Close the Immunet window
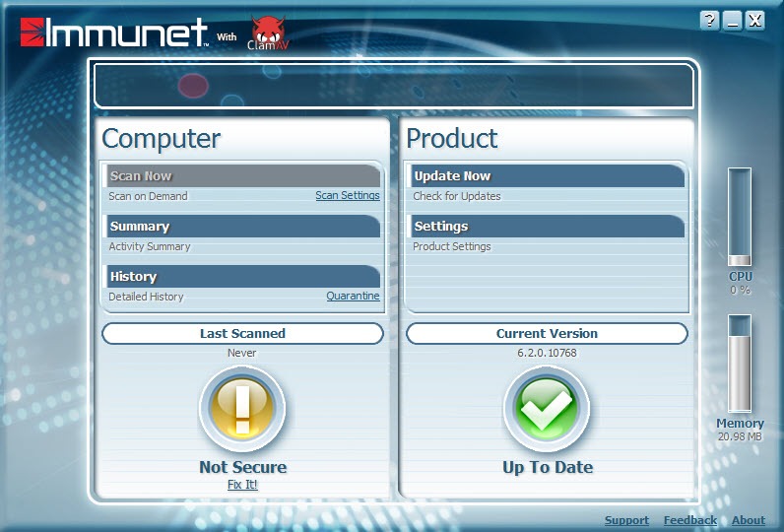This screenshot has height=532, width=784. click(755, 21)
